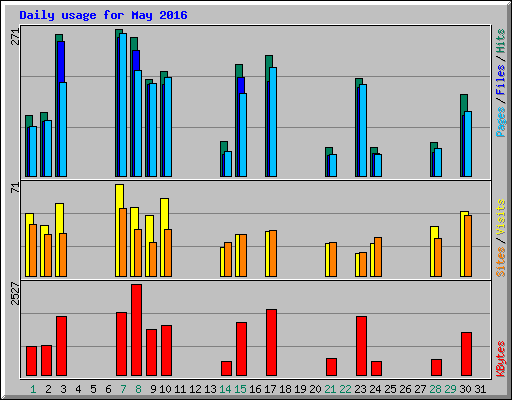Screen dimensions: 512x400
Task: Click the light blue pages bar for day 23
Action: tap(363, 130)
